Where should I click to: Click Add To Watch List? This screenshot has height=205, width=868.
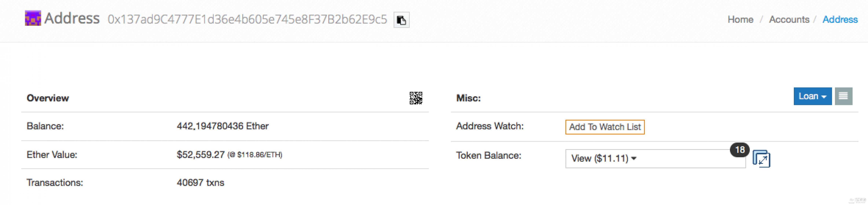(x=605, y=127)
